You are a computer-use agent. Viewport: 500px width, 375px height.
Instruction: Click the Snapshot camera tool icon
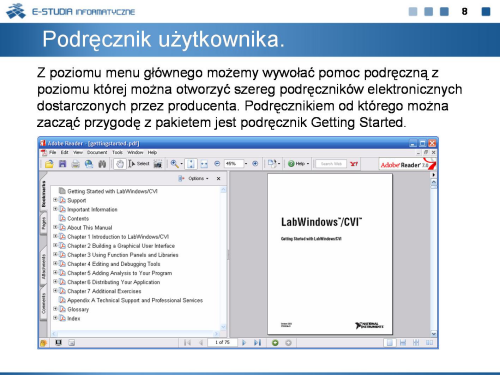(x=158, y=164)
